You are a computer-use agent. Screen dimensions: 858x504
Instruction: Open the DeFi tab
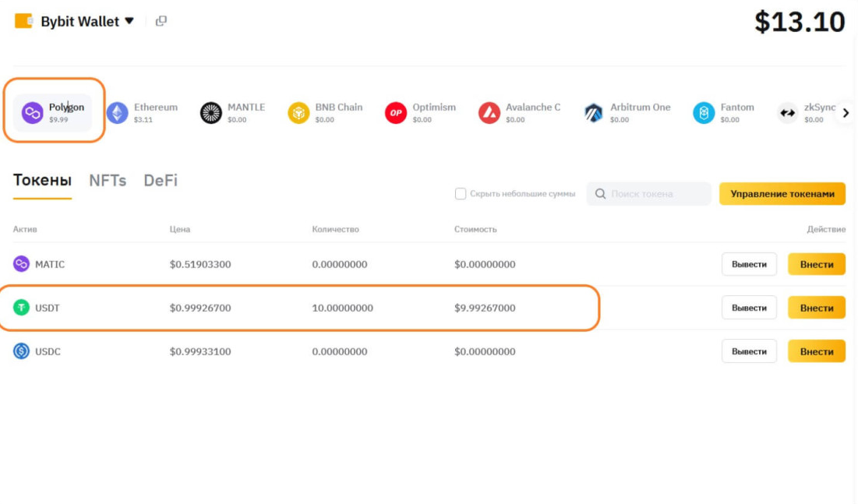[x=160, y=180]
